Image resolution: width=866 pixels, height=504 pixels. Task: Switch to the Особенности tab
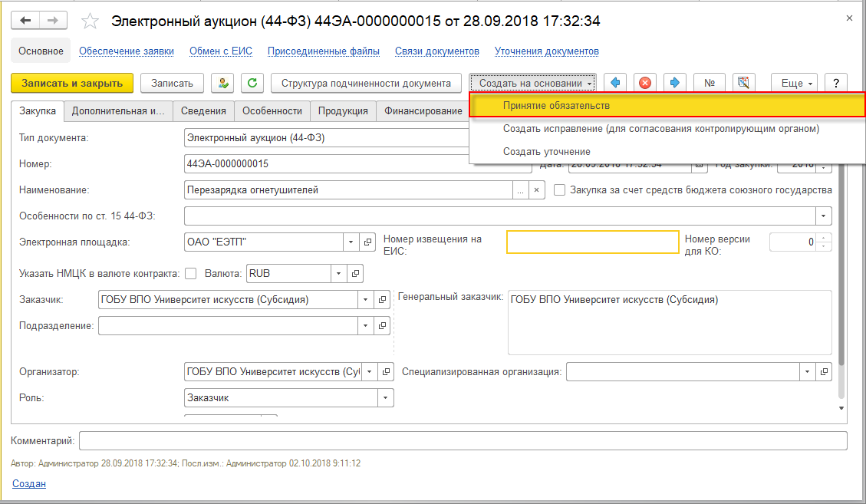coord(272,111)
